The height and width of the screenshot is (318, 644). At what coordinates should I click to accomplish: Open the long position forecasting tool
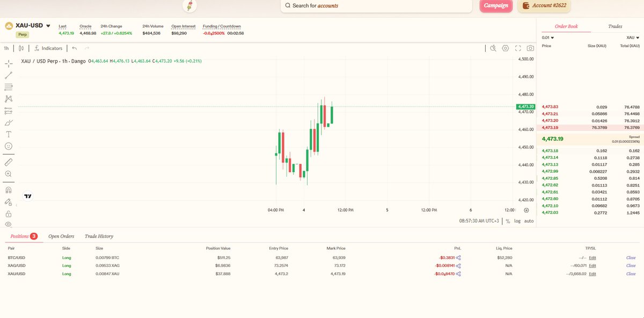click(x=9, y=111)
